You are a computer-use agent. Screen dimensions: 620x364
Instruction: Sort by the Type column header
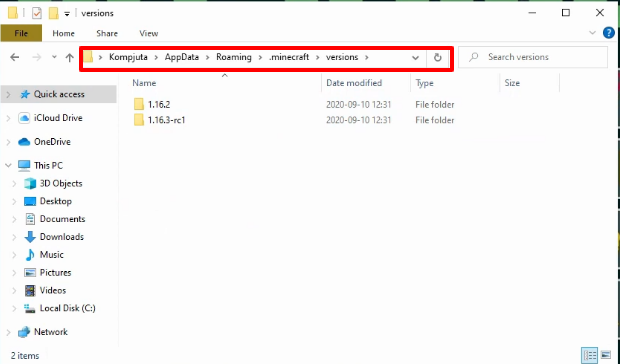424,83
